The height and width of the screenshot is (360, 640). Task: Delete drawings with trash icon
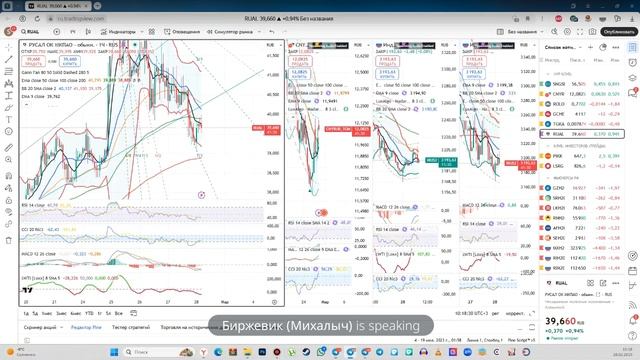9,240
